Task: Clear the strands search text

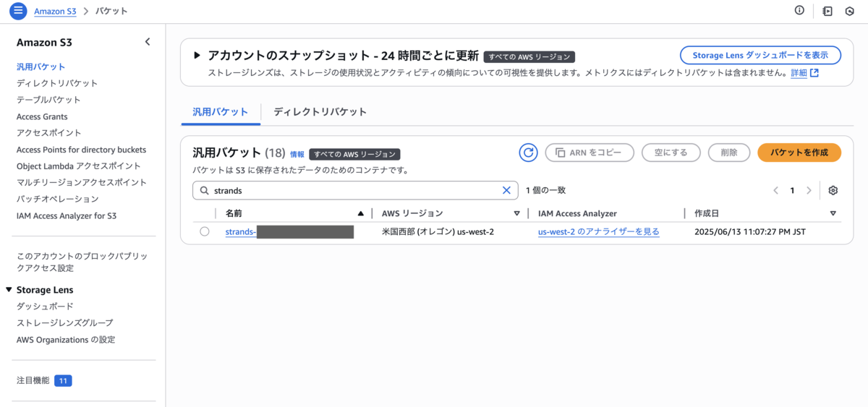Action: 506,190
